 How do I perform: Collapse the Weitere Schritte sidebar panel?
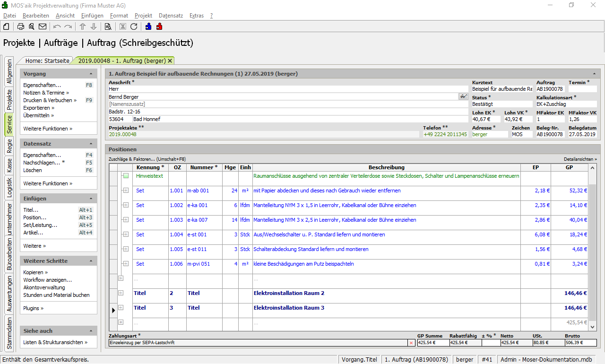(91, 261)
